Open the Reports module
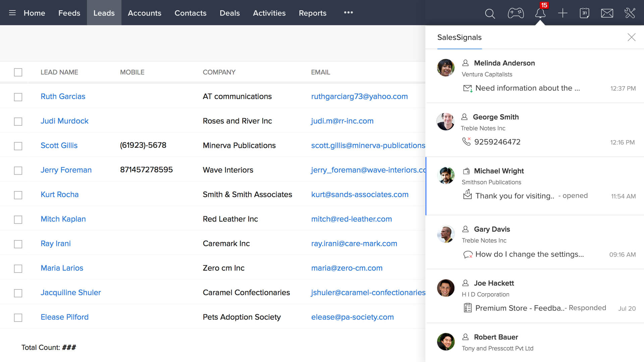The image size is (644, 362). 312,13
